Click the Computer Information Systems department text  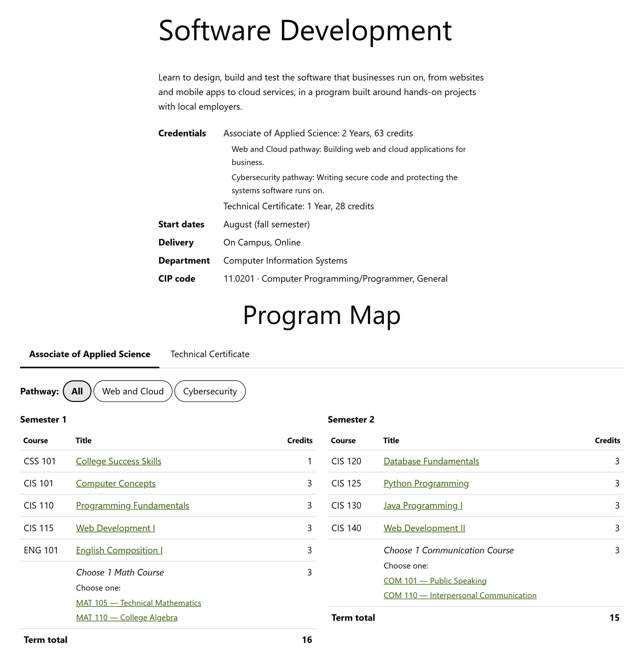[x=285, y=261]
